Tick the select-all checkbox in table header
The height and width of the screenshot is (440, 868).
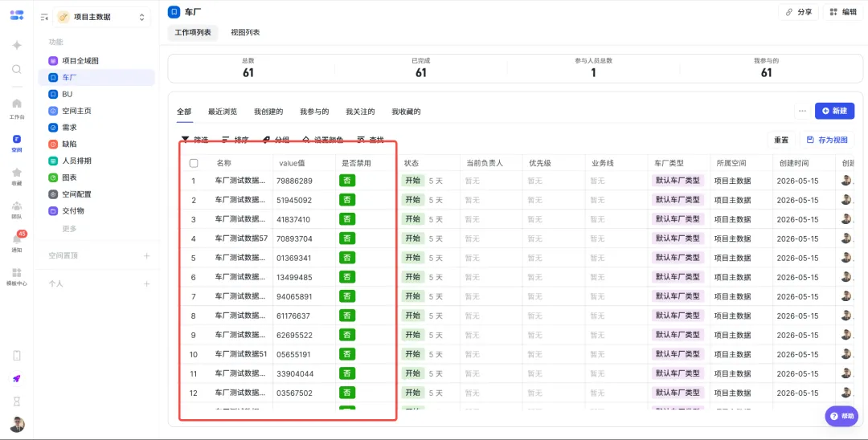click(x=194, y=163)
